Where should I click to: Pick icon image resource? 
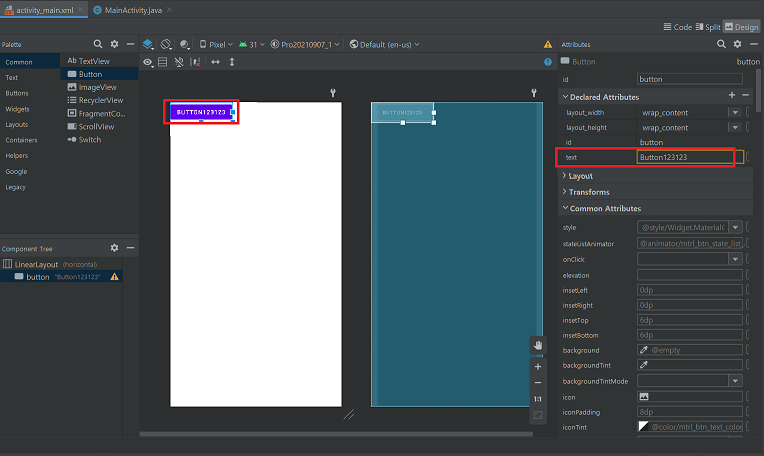click(x=644, y=397)
